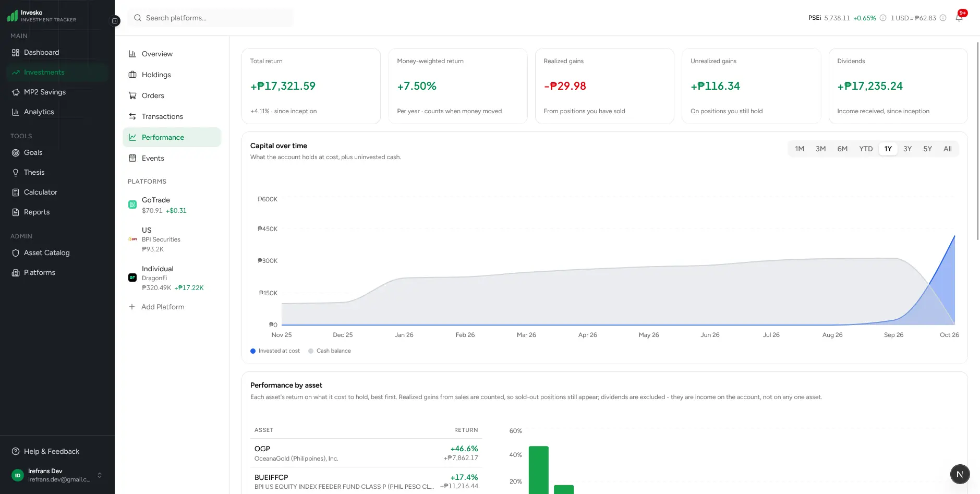
Task: Launch the Calculator tool
Action: 57,192
